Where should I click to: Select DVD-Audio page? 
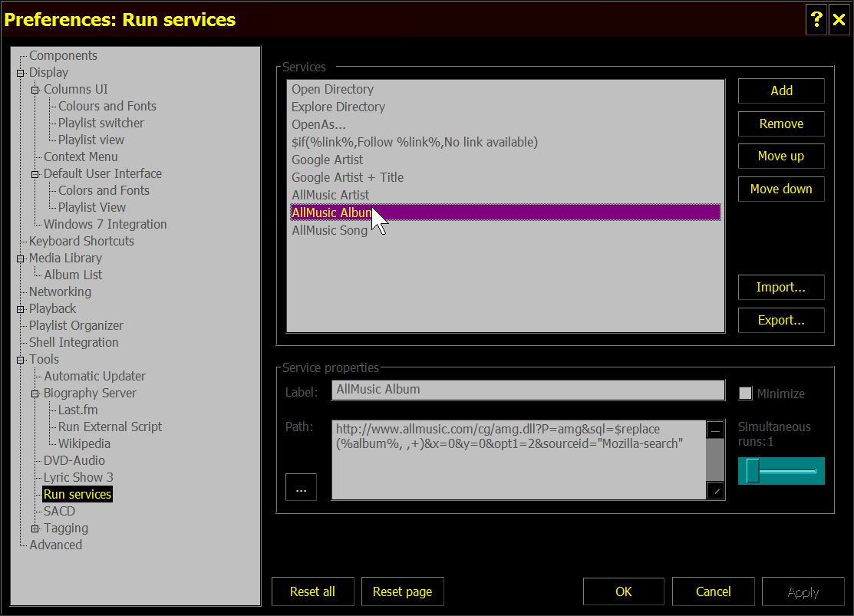click(74, 461)
